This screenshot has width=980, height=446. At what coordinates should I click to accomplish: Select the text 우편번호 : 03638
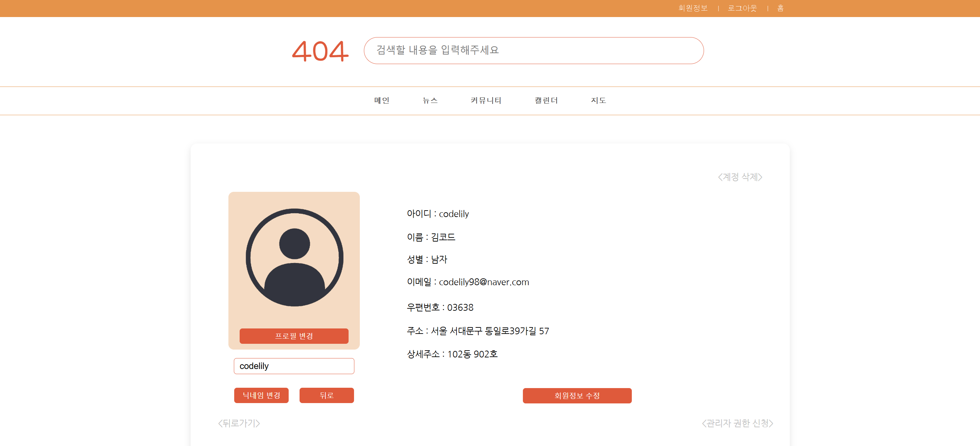[x=440, y=307]
